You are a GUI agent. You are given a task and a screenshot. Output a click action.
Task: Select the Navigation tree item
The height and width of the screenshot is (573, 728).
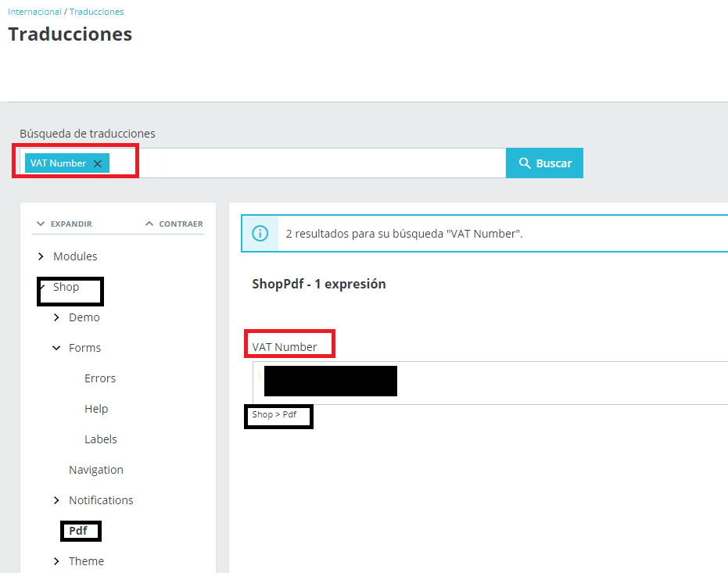tap(96, 470)
